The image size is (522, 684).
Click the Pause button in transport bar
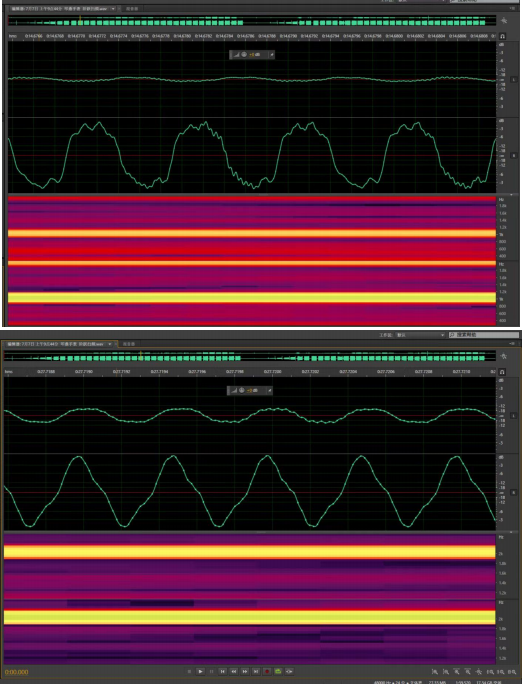click(212, 671)
